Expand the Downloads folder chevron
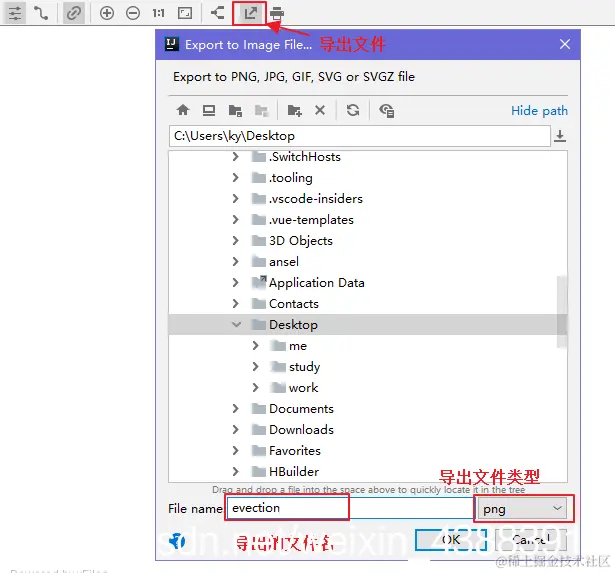Image resolution: width=615 pixels, height=573 pixels. (235, 430)
